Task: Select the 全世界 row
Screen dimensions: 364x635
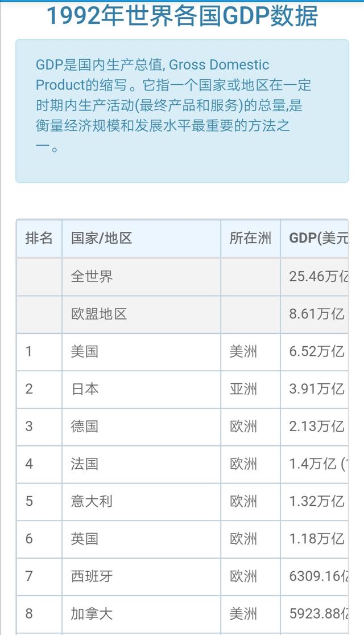Action: point(183,277)
